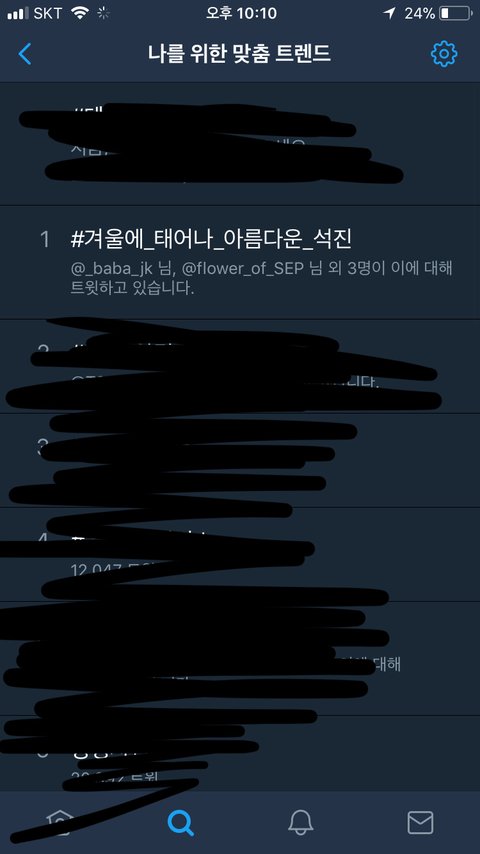Open the scribbled trend showing 12,047 tweets

(240, 554)
